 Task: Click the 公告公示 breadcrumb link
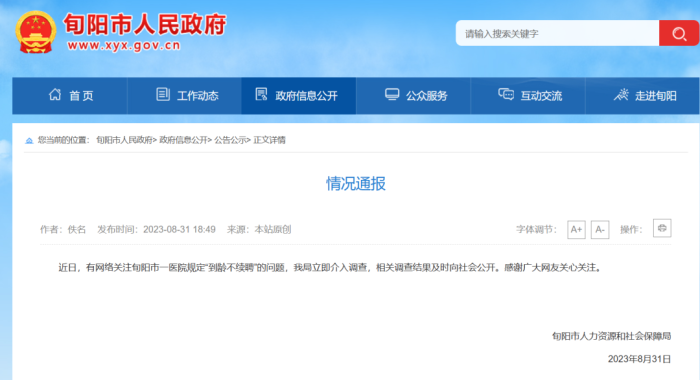[230, 140]
